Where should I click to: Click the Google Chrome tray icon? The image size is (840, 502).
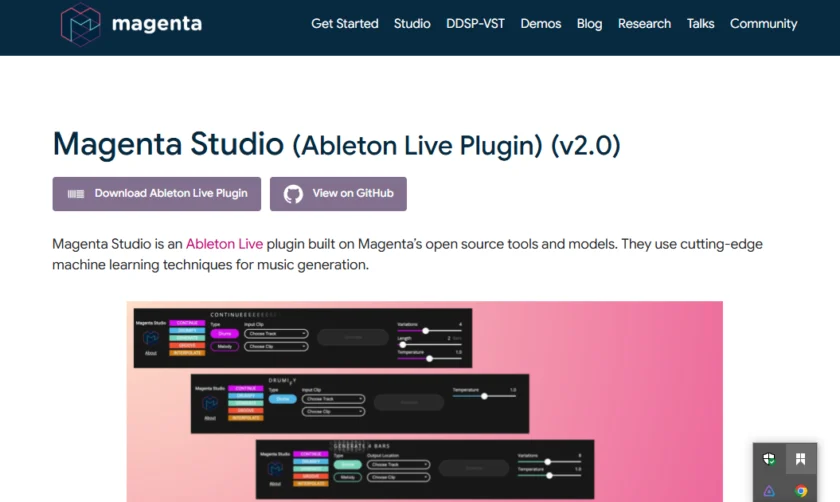click(x=801, y=491)
